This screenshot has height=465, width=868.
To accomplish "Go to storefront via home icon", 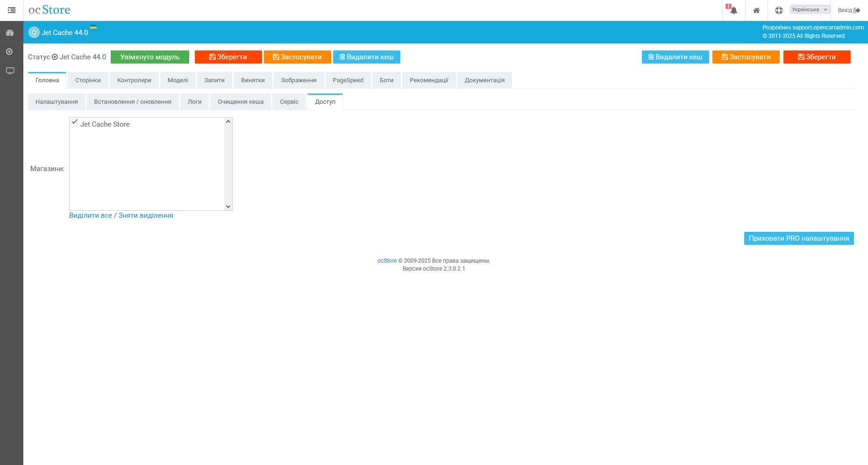I will pos(756,10).
